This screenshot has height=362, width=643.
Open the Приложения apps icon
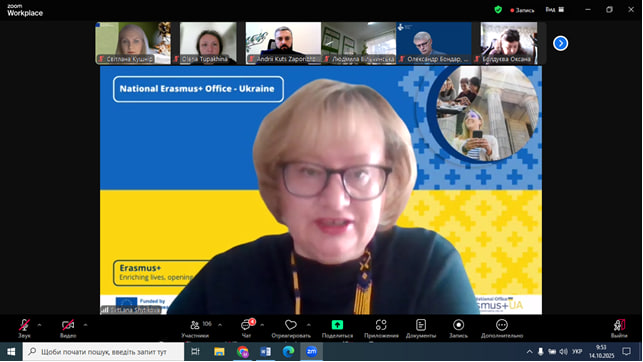381,325
